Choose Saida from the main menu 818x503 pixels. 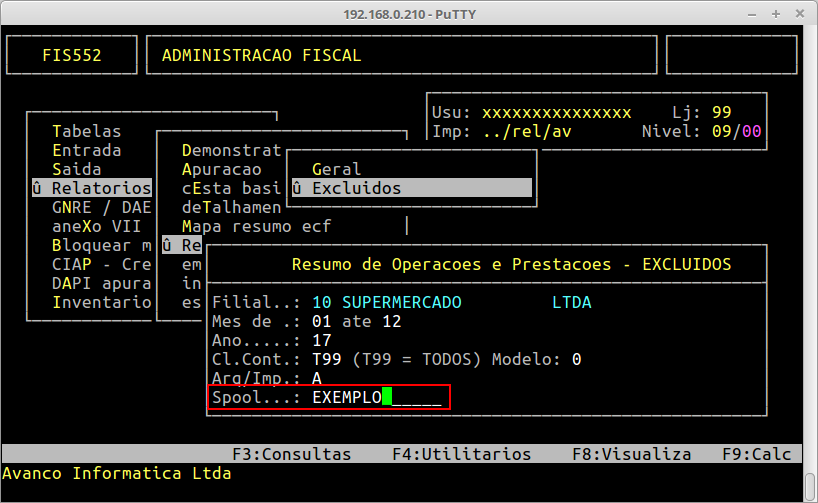(76, 169)
